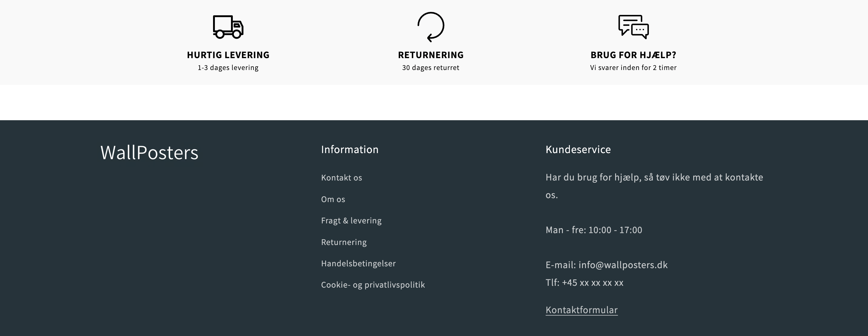Viewport: 868px width, 336px height.
Task: Click the bold RETURNERING heading below the arrow
Action: (x=431, y=55)
